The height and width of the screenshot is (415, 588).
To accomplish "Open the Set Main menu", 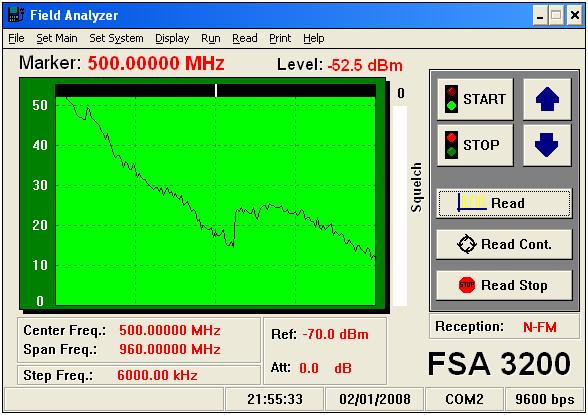I will point(57,38).
